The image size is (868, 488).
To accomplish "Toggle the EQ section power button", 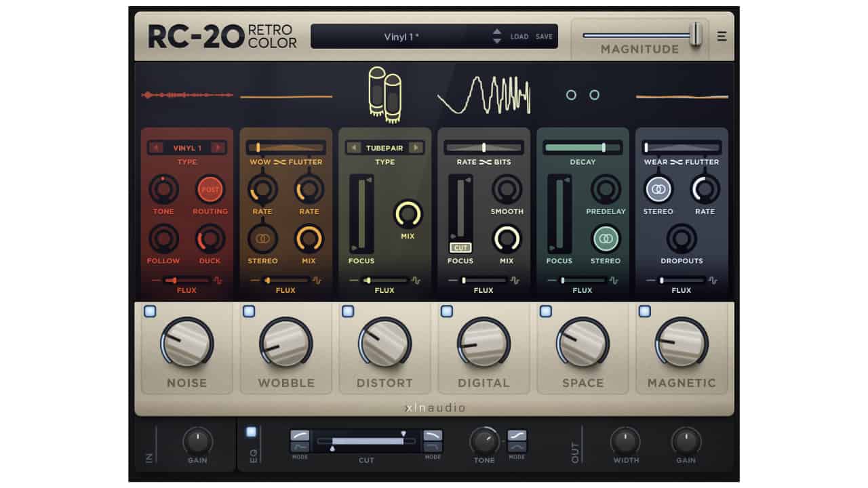I will tap(252, 432).
